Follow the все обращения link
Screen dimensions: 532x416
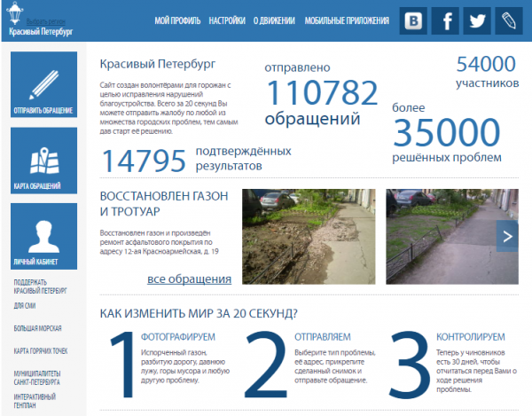[x=190, y=279]
